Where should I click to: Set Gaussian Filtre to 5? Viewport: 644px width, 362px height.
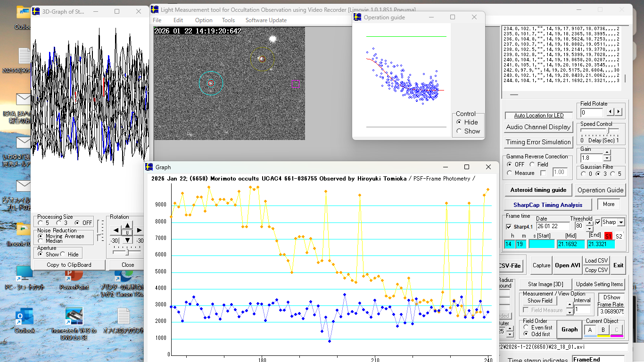point(613,174)
